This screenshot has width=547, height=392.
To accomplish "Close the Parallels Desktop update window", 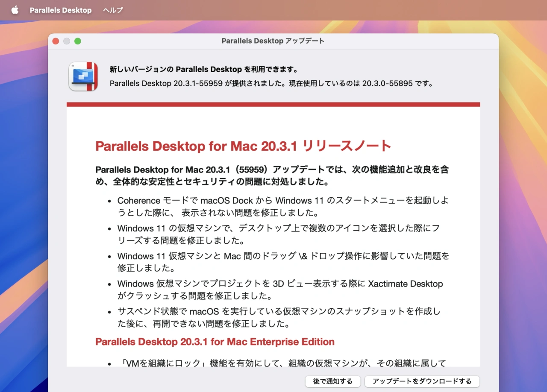I will (x=56, y=41).
